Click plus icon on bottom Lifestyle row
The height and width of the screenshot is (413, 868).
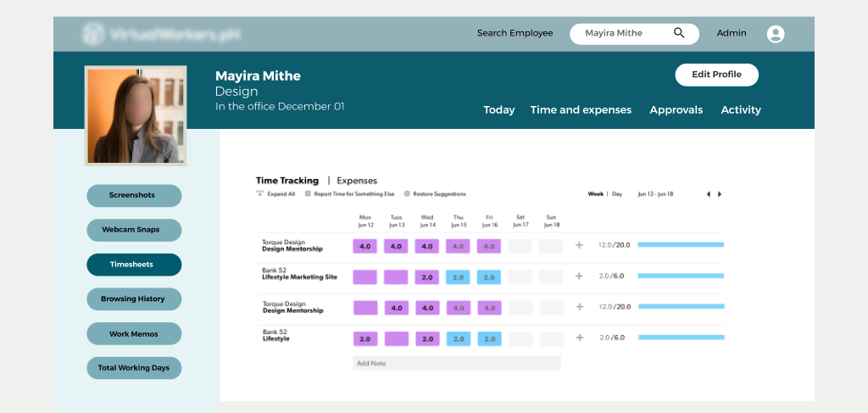tap(580, 338)
